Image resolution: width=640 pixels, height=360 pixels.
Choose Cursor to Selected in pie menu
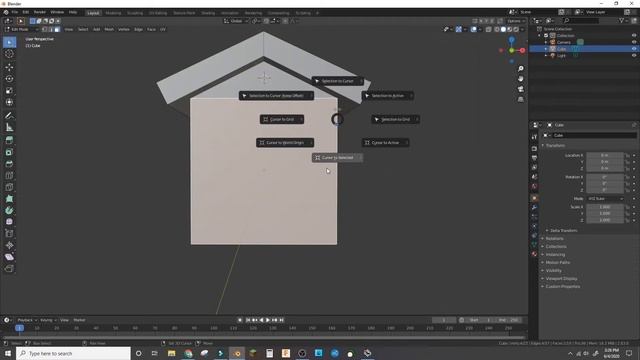(x=337, y=158)
